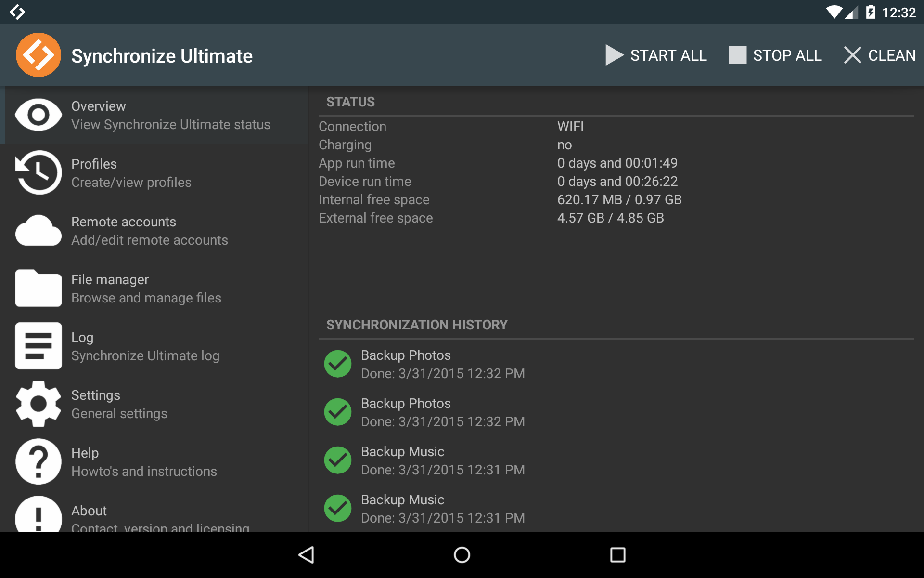Select App run time value 00:01:49
Image resolution: width=924 pixels, height=578 pixels.
point(617,163)
